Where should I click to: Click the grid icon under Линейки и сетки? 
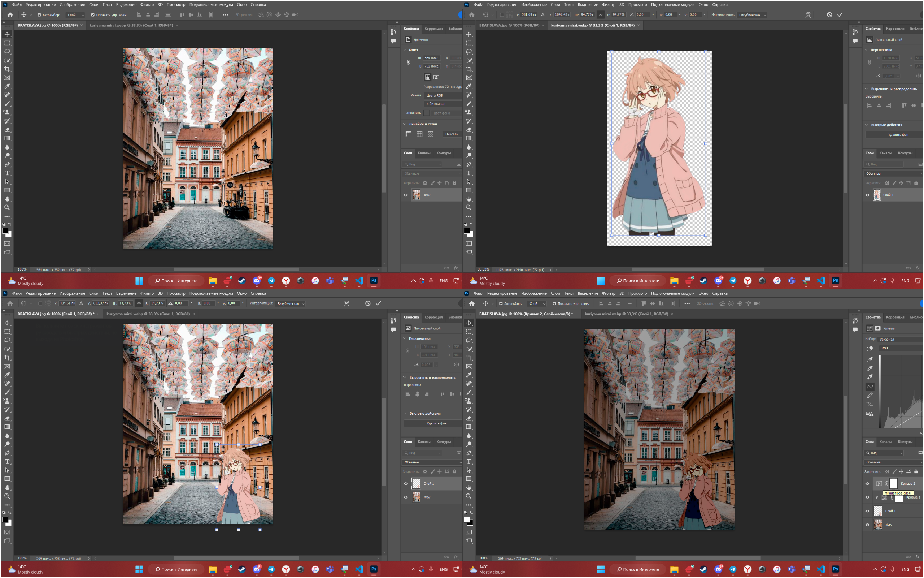[419, 134]
